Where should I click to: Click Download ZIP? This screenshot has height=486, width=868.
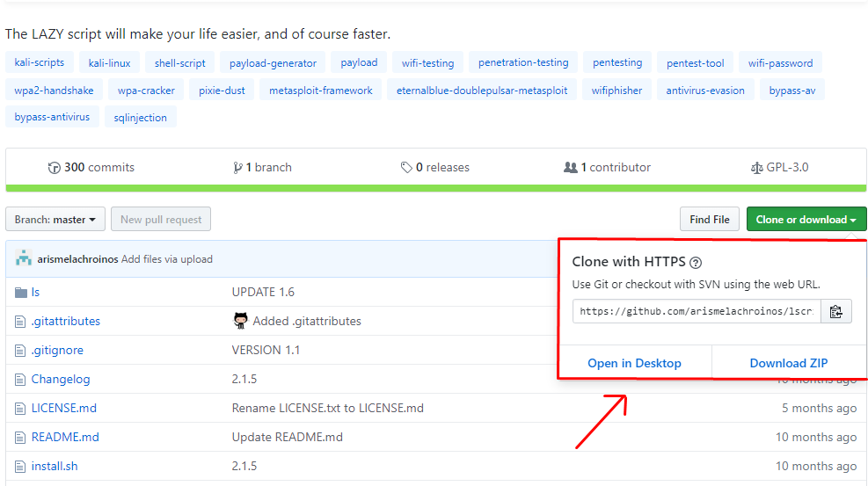coord(789,363)
